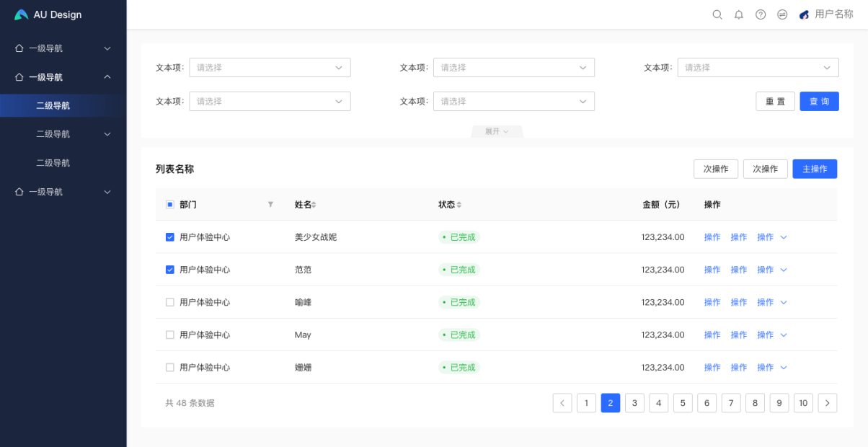Expand more filters with 展开
The height and width of the screenshot is (447, 868).
[497, 131]
